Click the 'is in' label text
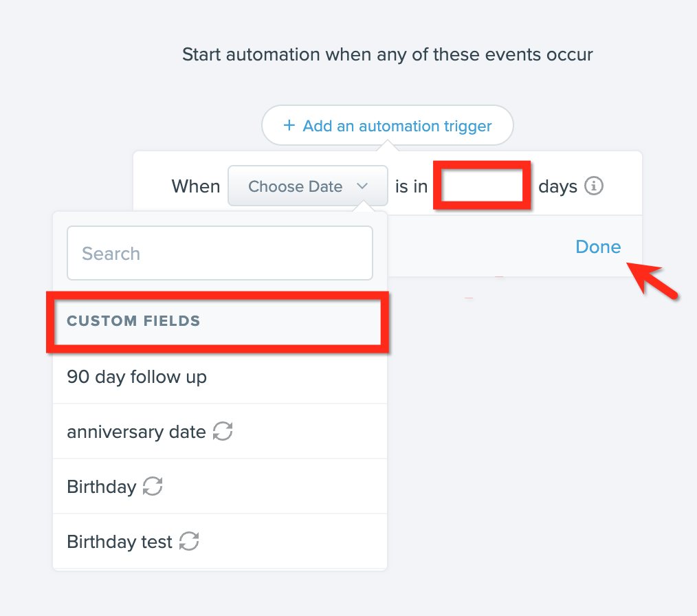The height and width of the screenshot is (616, 697). coord(411,186)
